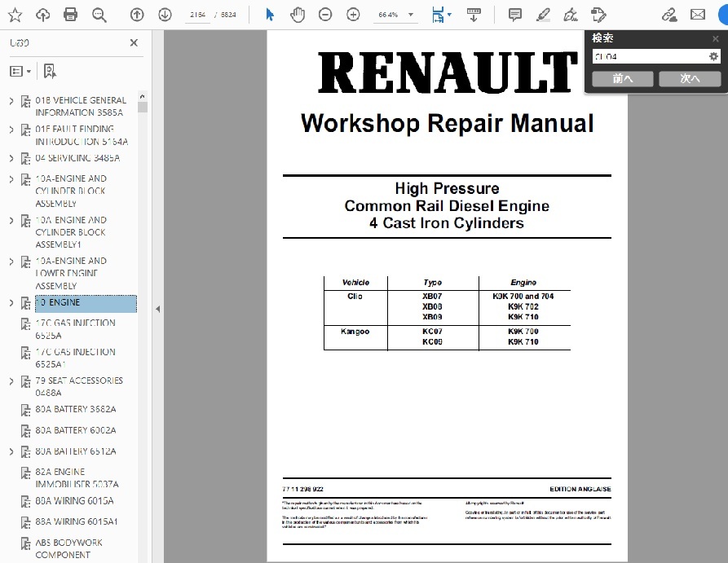Expand the 80A BATTERY 6512A bookmark
The image size is (728, 563).
tap(11, 451)
